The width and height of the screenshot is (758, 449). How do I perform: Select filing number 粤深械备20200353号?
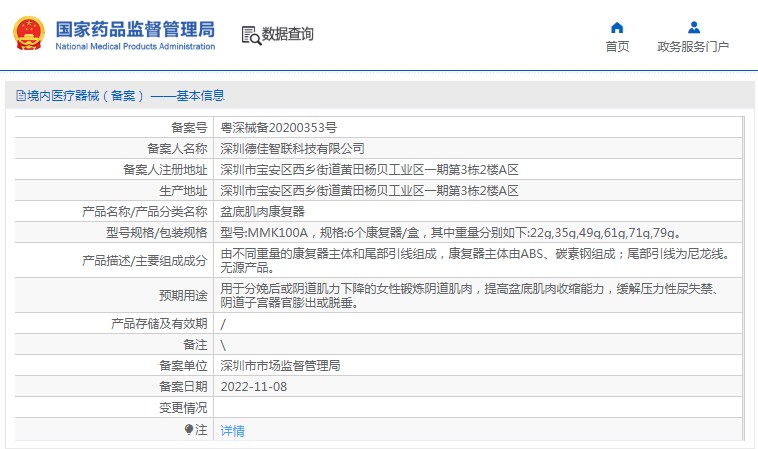tap(278, 128)
